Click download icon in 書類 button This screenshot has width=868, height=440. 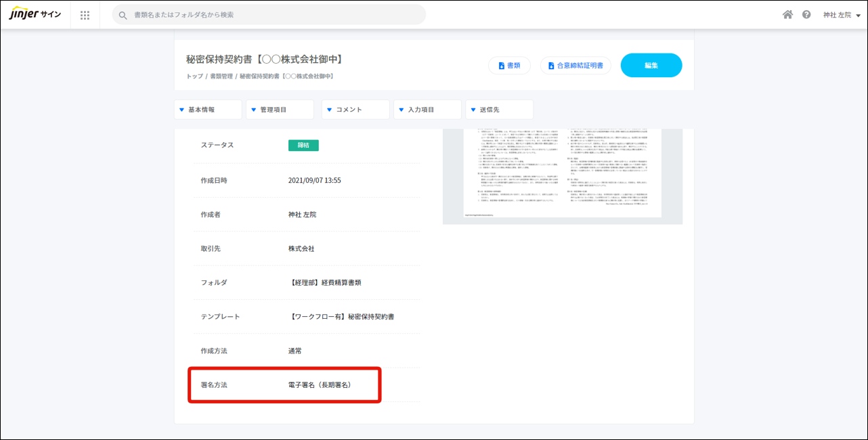[502, 66]
